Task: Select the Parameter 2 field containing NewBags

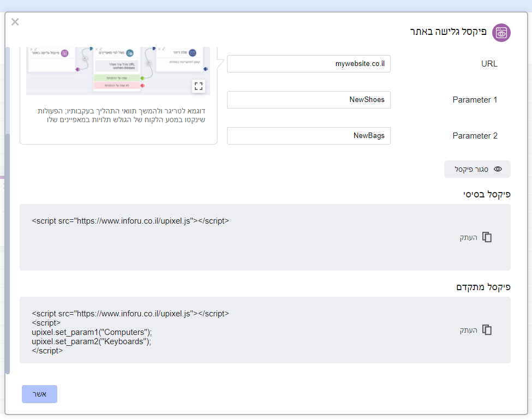Action: click(309, 136)
